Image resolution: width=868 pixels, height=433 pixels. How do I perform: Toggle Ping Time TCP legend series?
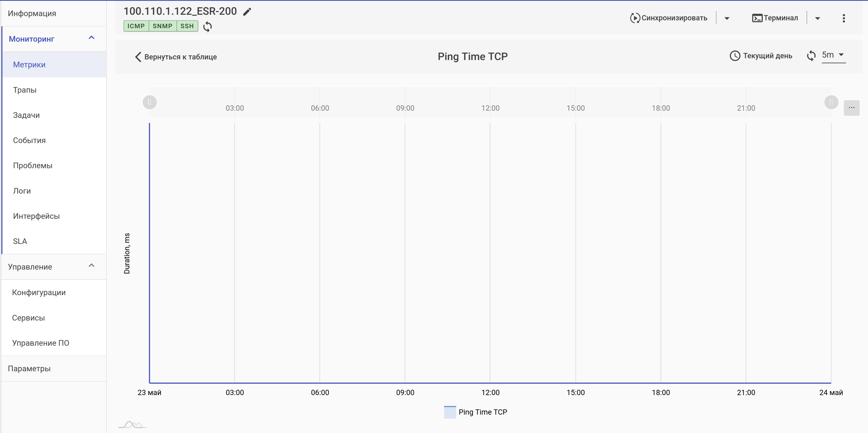476,412
